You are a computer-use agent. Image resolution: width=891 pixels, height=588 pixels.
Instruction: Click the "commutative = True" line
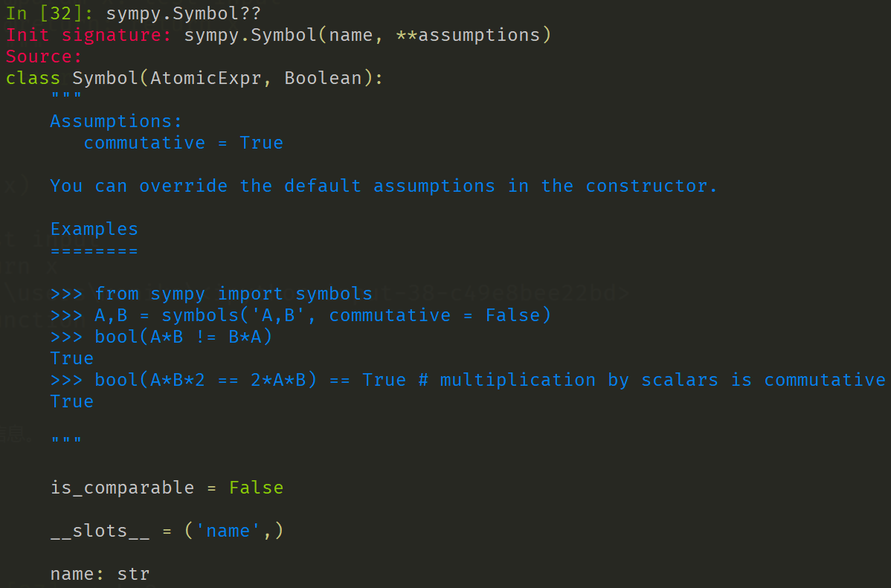183,143
